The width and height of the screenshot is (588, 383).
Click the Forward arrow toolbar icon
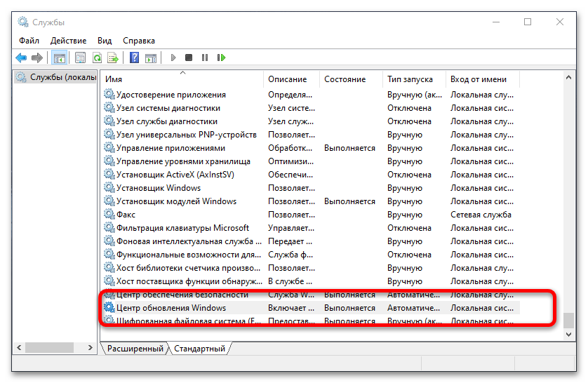coord(37,58)
